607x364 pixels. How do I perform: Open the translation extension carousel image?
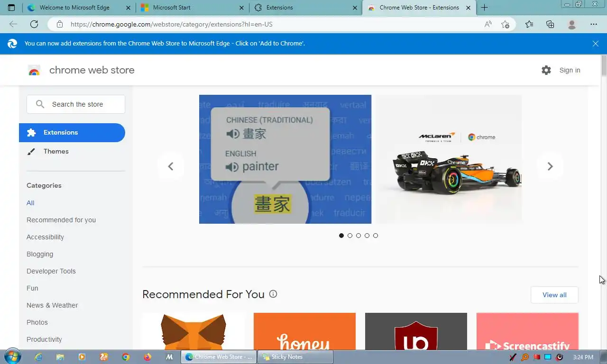point(285,159)
